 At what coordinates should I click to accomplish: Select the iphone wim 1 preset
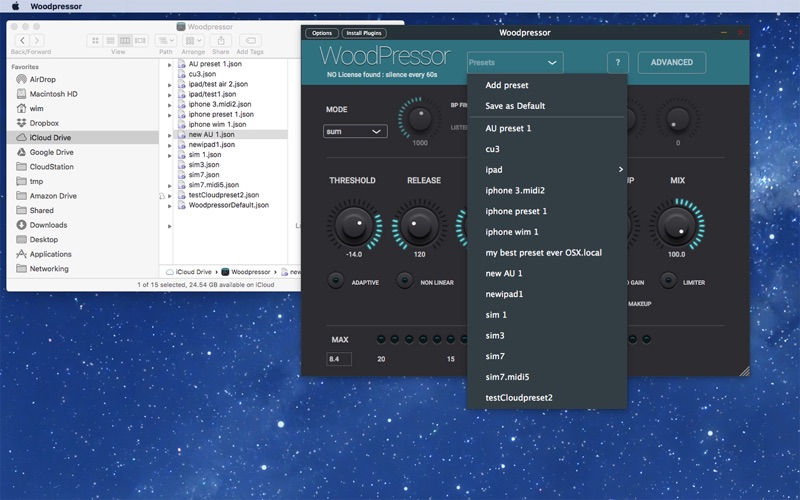point(511,232)
